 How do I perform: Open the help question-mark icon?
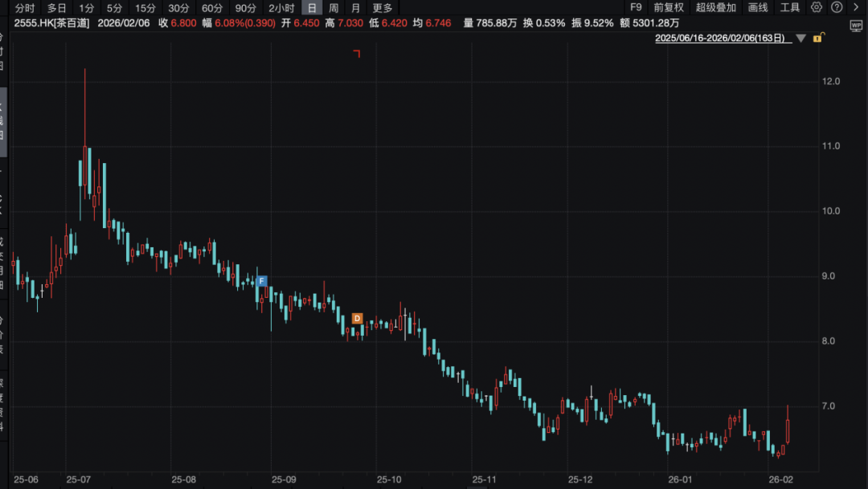pyautogui.click(x=837, y=7)
